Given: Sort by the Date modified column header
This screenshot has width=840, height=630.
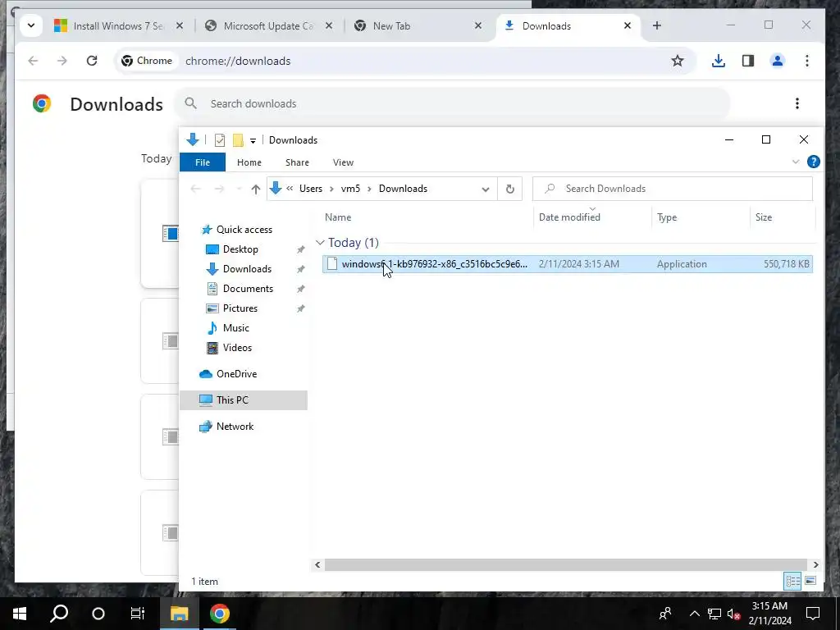Looking at the screenshot, I should point(592,217).
